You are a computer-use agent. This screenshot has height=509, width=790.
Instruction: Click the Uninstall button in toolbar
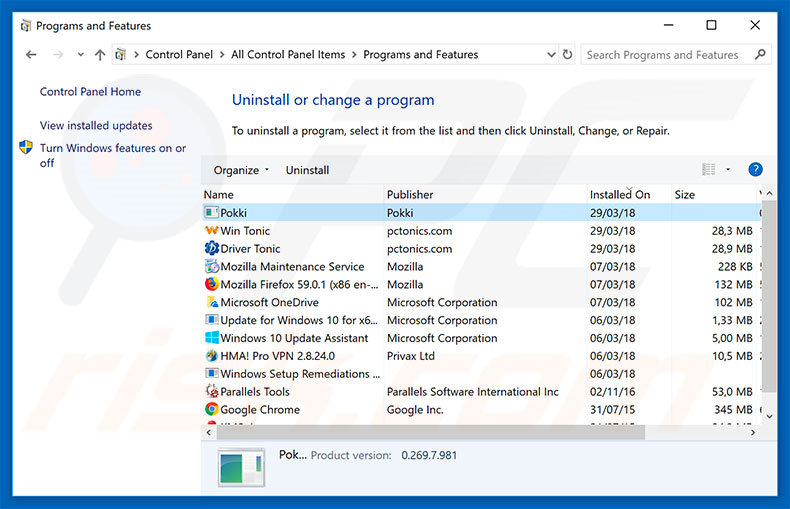307,170
